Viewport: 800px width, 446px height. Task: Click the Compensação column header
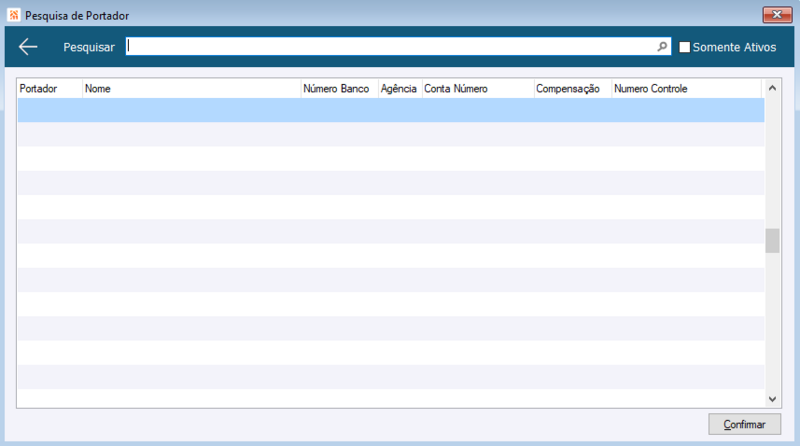572,89
